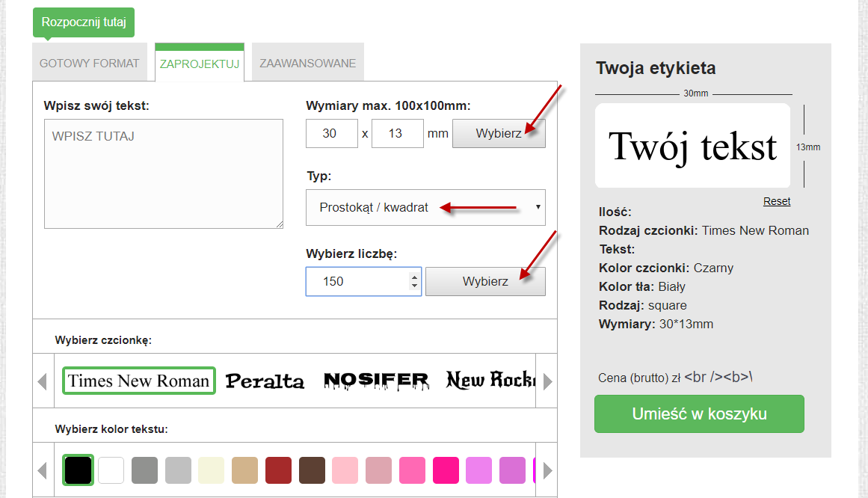The image size is (868, 498).
Task: Select the Nosifer font
Action: pyautogui.click(x=376, y=381)
